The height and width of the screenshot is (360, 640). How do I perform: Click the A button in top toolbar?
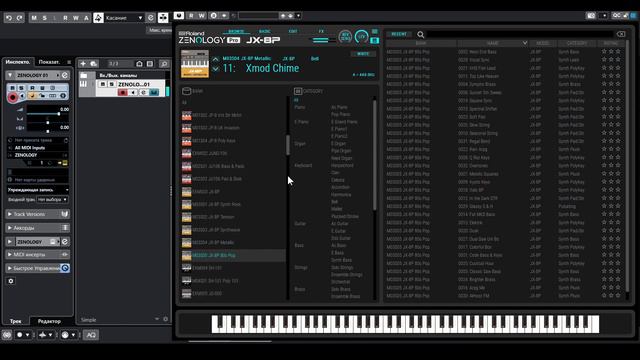[86, 18]
